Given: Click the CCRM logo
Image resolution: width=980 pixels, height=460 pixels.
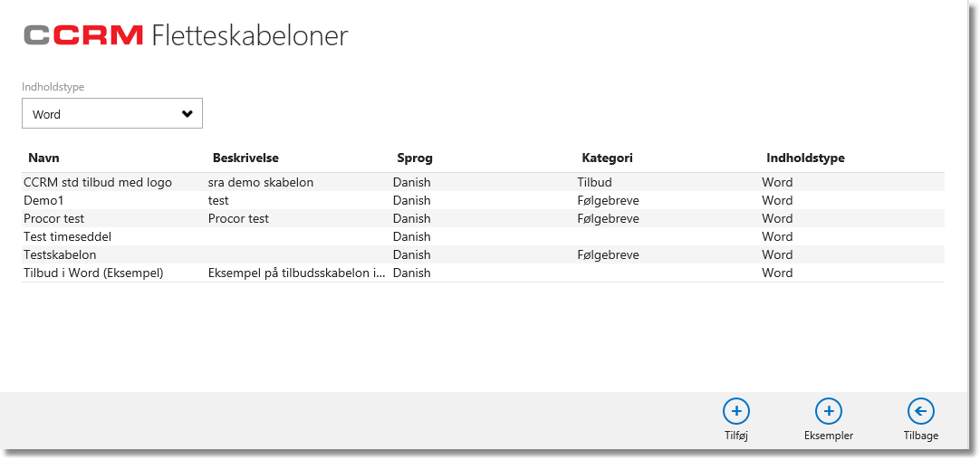Looking at the screenshot, I should point(83,35).
